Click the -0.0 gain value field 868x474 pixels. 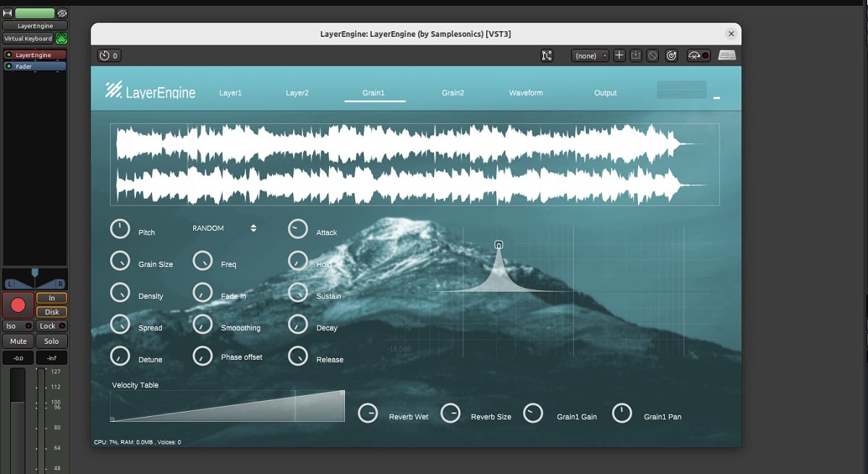(x=18, y=358)
